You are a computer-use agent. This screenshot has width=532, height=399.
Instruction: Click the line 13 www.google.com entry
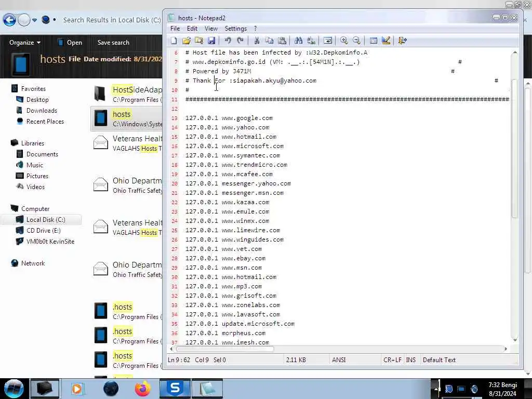(x=229, y=118)
